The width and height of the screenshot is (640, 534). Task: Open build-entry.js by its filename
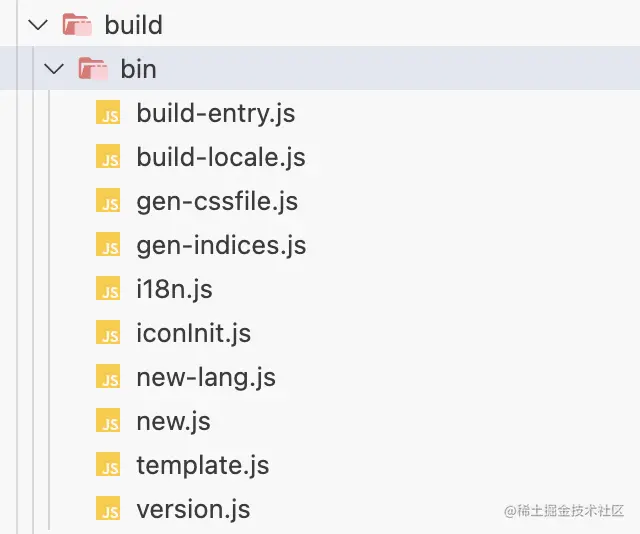215,113
